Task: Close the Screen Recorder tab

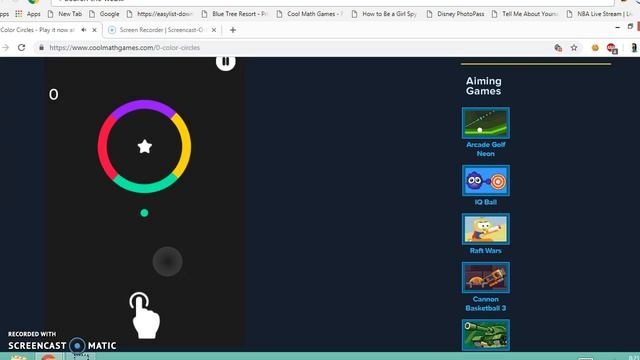Action: point(213,30)
